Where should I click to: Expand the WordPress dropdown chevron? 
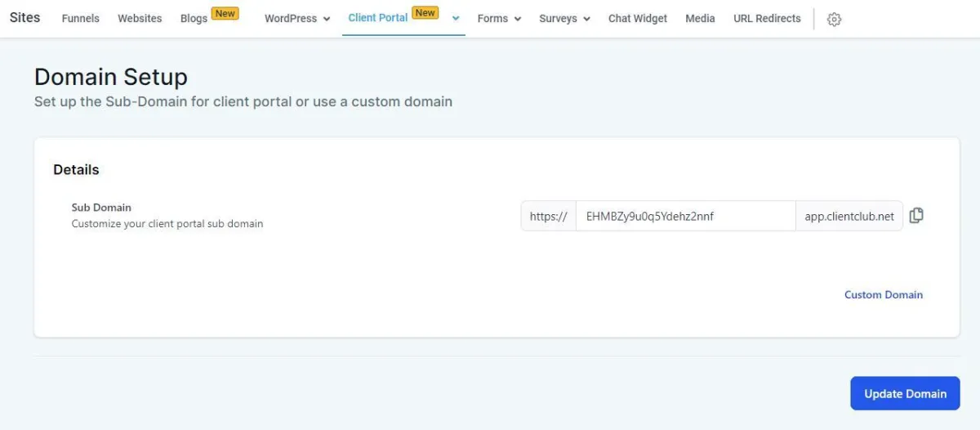coord(327,19)
